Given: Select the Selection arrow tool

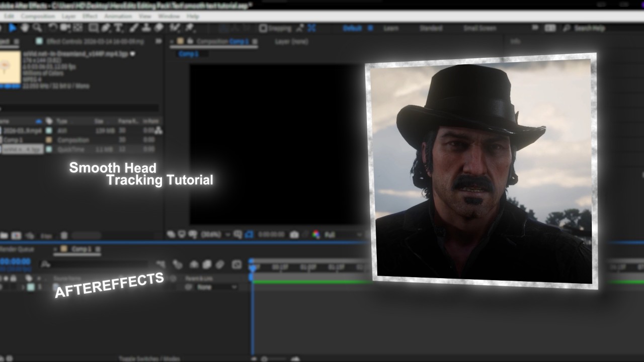Looking at the screenshot, I should tap(13, 28).
